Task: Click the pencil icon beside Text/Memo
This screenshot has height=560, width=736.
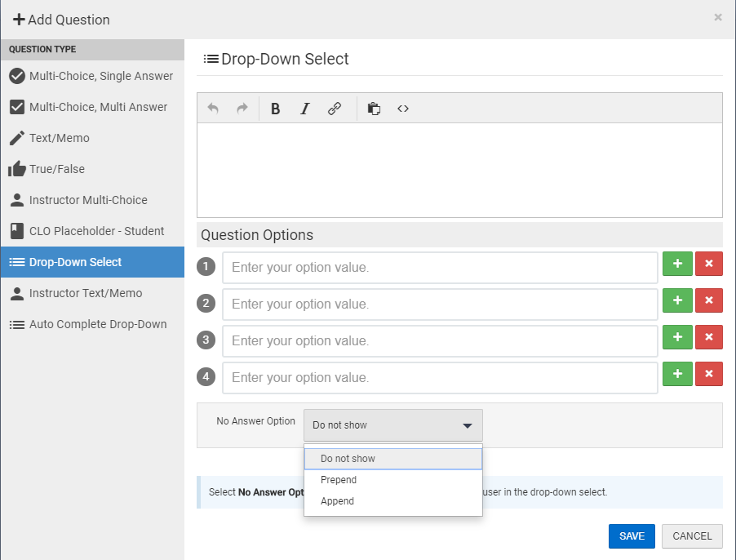Action: tap(17, 137)
